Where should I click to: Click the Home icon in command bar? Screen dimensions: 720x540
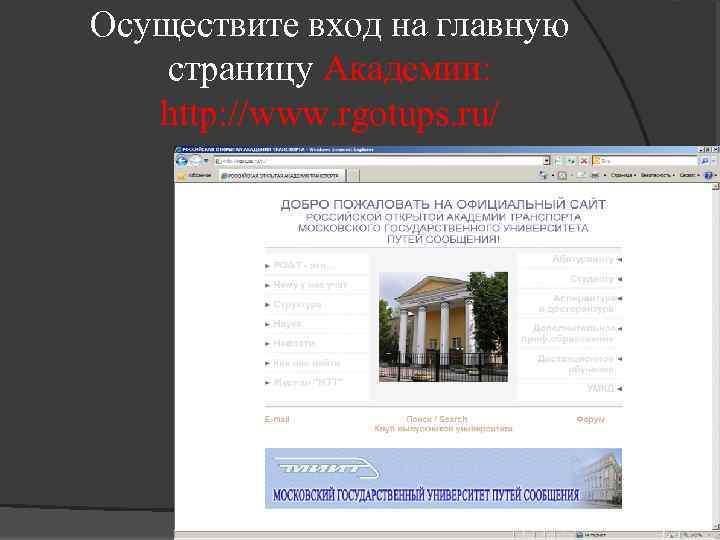[543, 175]
